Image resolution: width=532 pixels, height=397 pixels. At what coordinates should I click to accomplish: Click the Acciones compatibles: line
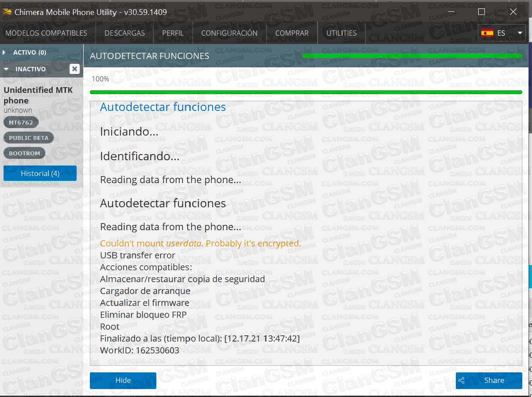(146, 267)
